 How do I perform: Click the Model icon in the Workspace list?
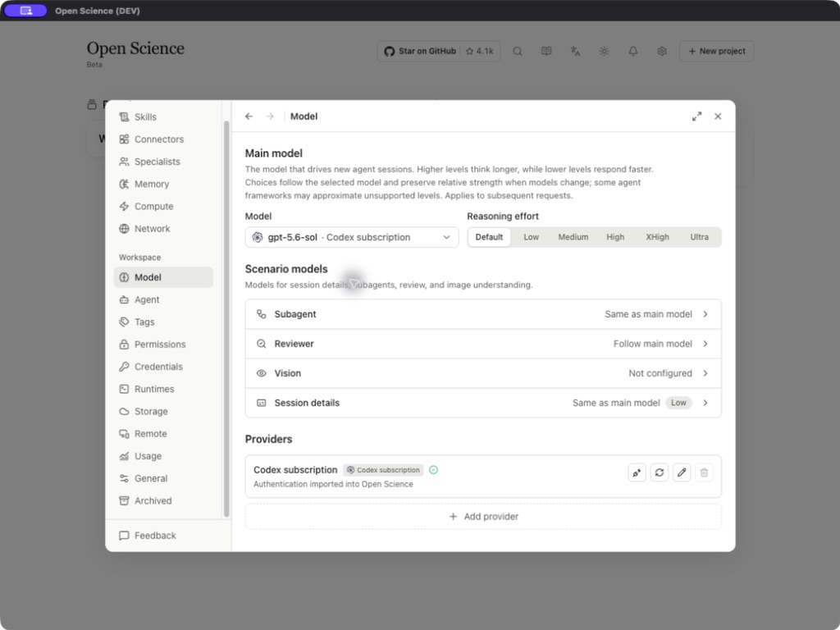[125, 277]
